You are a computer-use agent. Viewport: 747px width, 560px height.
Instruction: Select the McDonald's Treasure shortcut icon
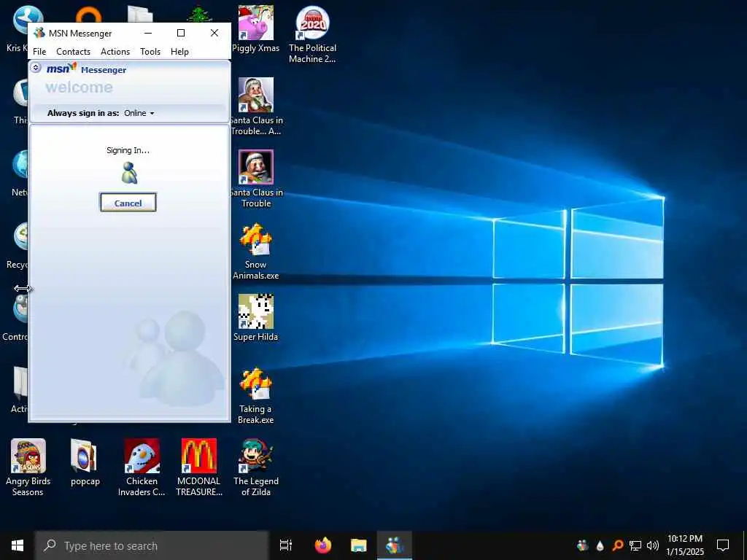198,467
